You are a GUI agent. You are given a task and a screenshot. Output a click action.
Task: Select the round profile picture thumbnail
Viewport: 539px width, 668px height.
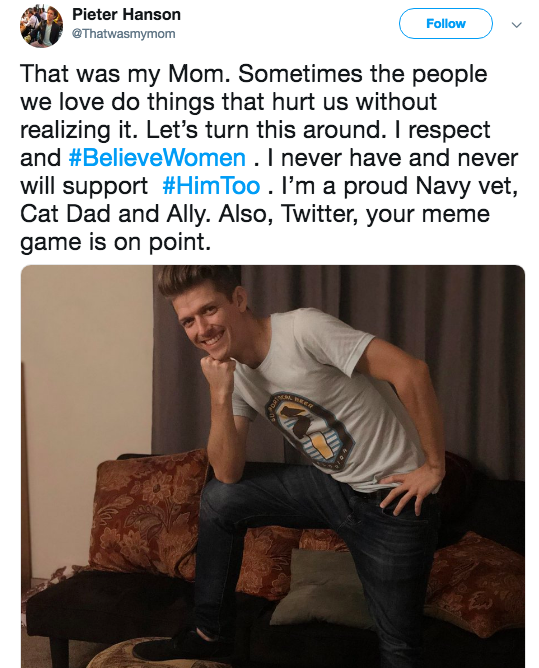coord(41,26)
